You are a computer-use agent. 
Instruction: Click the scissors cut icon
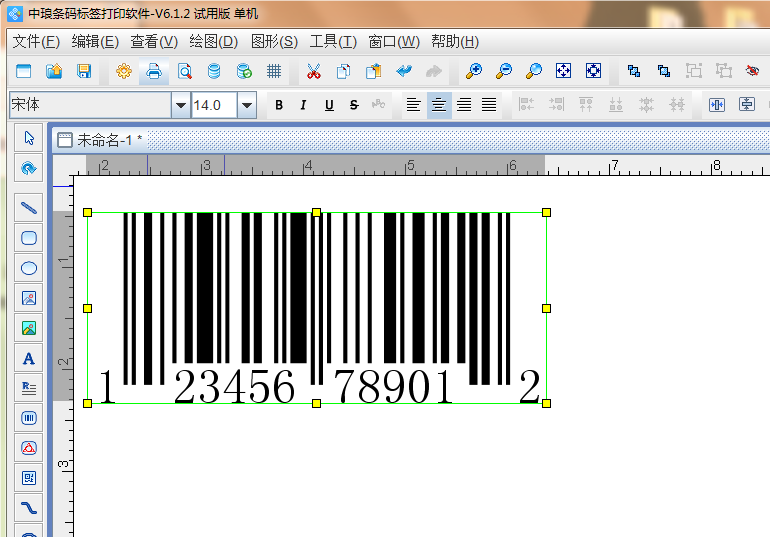tap(313, 71)
